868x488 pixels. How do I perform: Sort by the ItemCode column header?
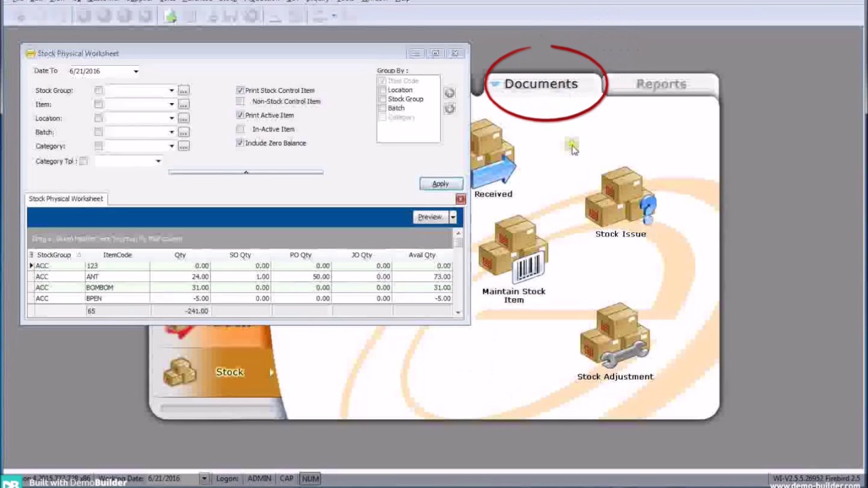(x=117, y=255)
